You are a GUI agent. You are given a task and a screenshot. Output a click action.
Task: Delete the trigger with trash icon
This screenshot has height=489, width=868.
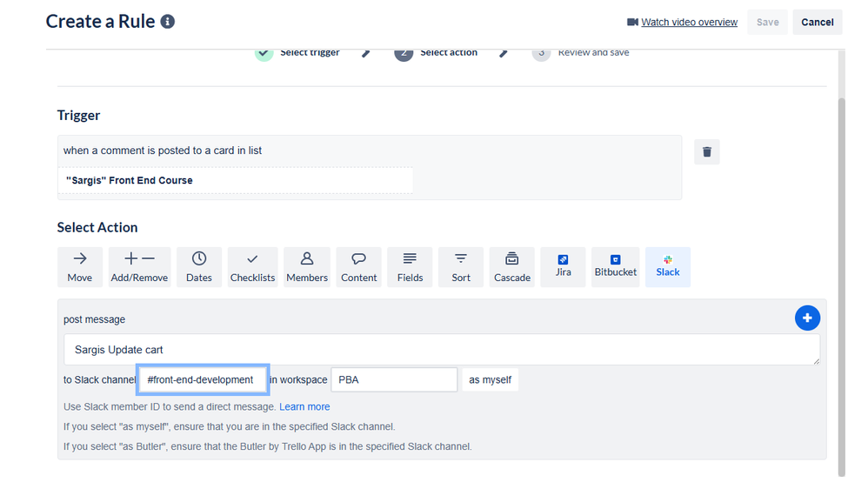707,151
